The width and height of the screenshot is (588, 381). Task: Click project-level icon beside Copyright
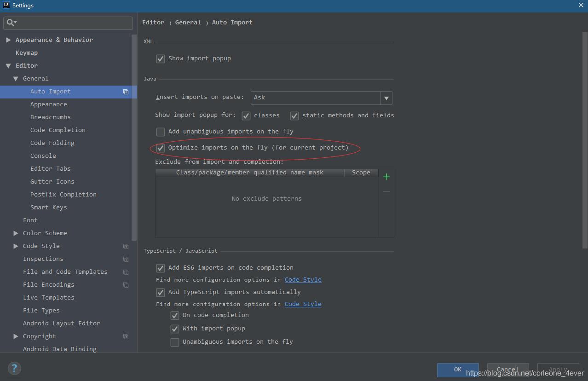coord(126,336)
